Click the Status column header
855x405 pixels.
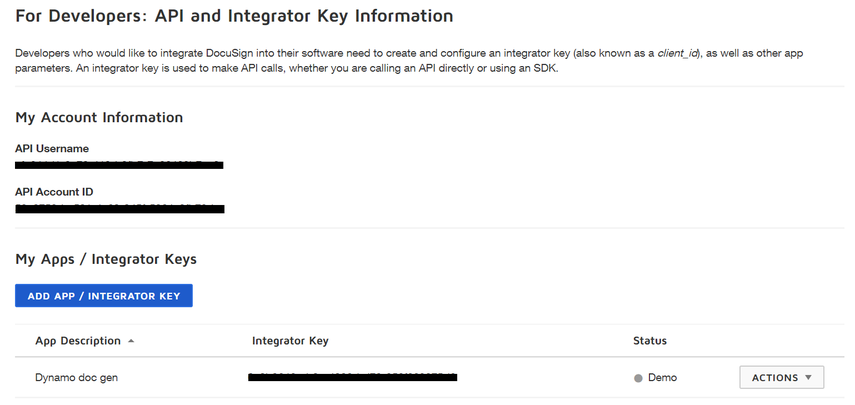click(x=649, y=341)
